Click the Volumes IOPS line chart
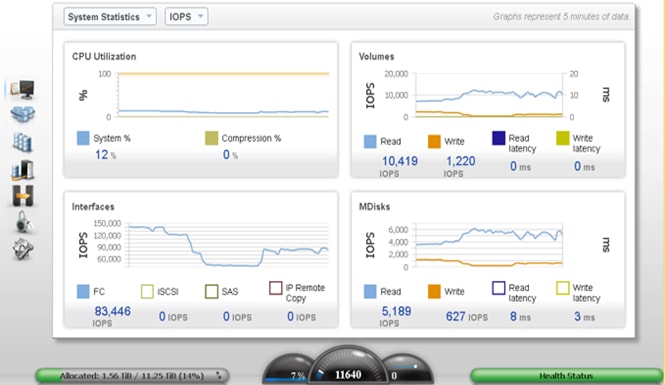This screenshot has width=665, height=385. 489,95
